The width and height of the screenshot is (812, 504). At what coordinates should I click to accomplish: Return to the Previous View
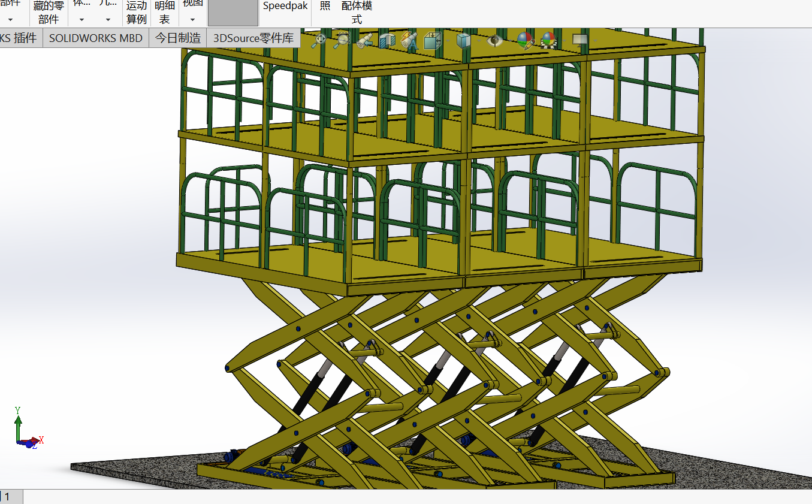pos(364,41)
